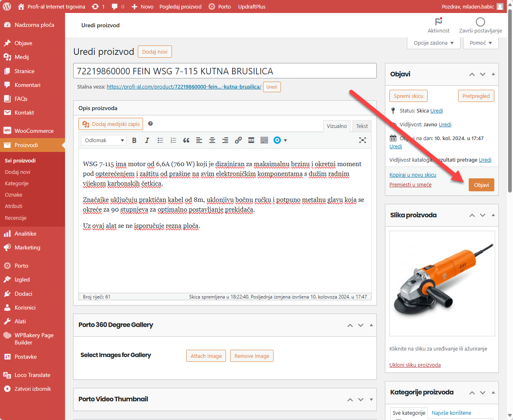The height and width of the screenshot is (420, 513).
Task: Click the Premjesti u smeće link
Action: pyautogui.click(x=410, y=185)
